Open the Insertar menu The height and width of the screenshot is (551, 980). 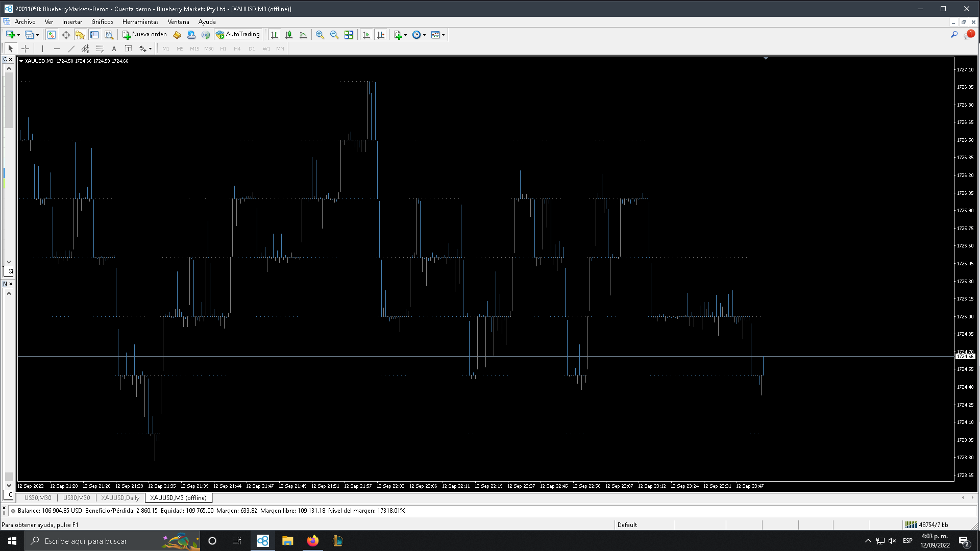[72, 22]
